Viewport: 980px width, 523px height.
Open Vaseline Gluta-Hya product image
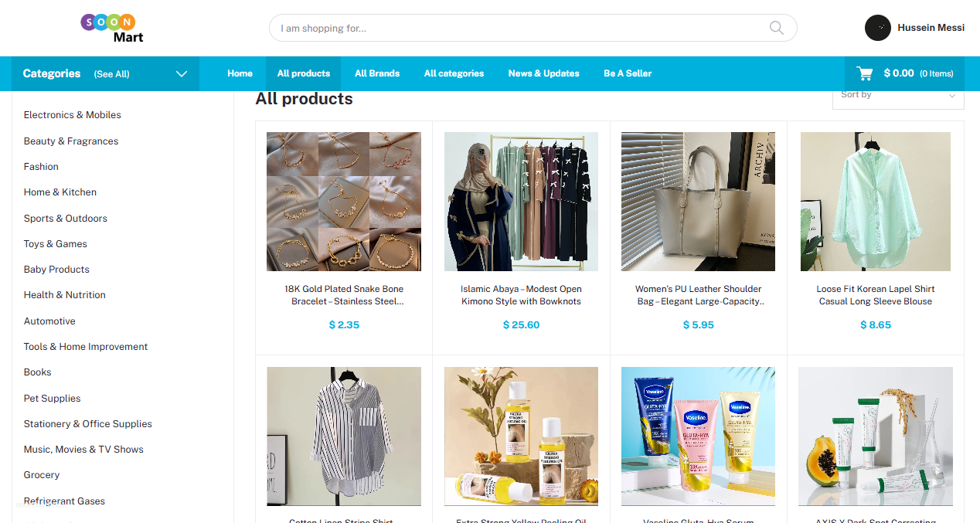pyautogui.click(x=699, y=436)
